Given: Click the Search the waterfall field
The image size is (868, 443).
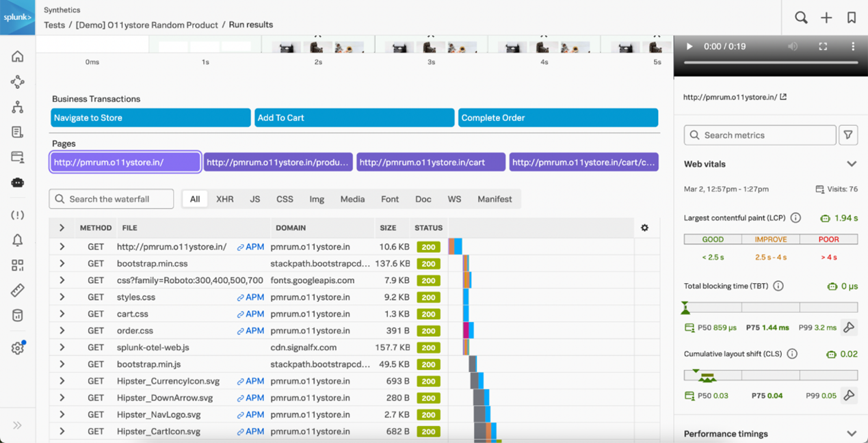Looking at the screenshot, I should [x=112, y=199].
